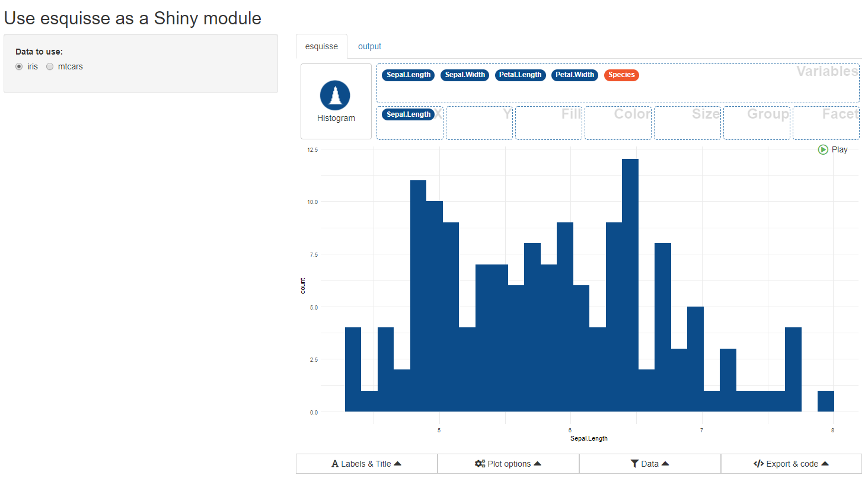Click the code icon in Export & code
Viewport: 868px width, 491px height.
pos(759,464)
